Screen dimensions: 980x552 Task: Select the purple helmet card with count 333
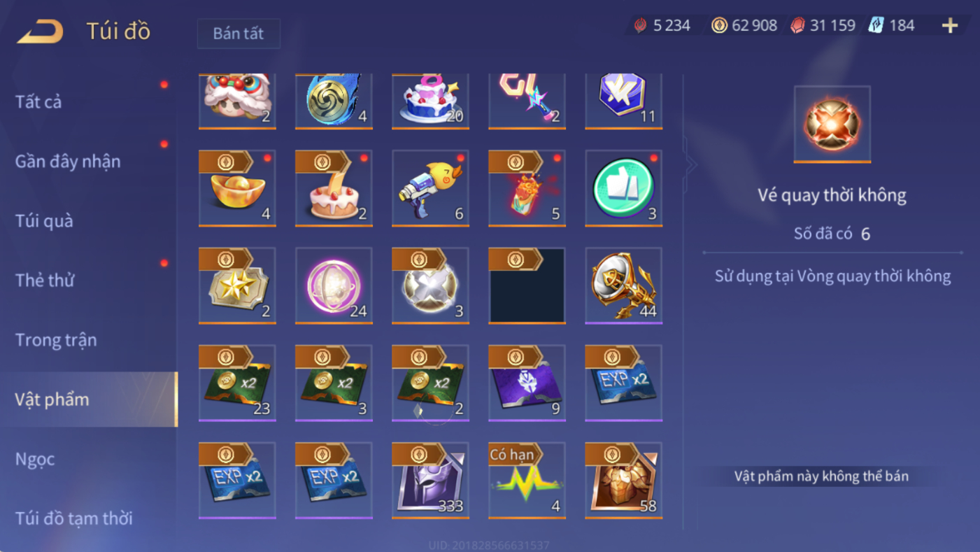430,480
